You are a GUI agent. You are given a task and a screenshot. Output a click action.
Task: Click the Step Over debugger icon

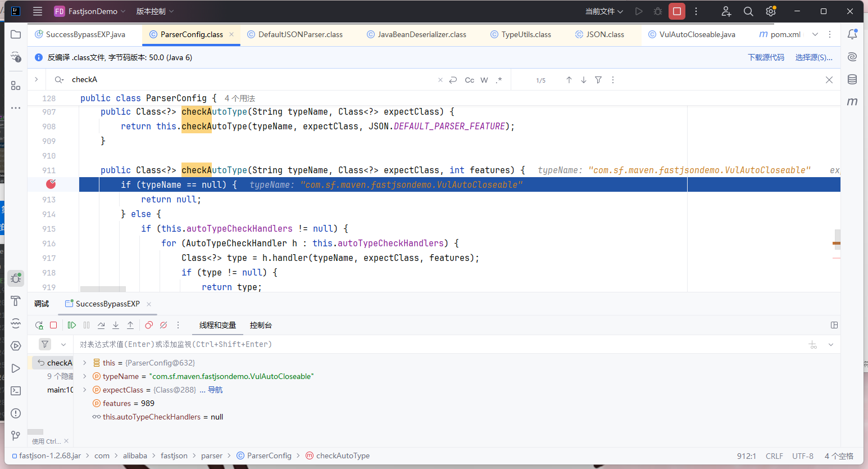click(x=101, y=325)
